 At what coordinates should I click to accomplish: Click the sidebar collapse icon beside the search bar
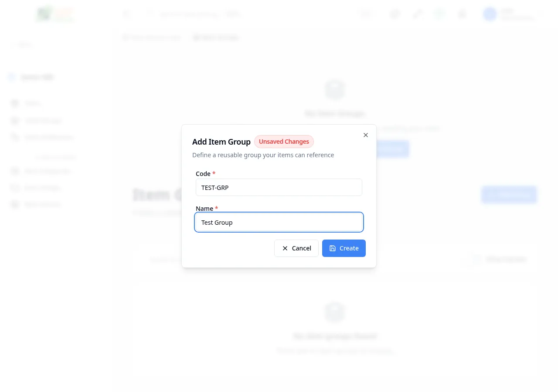(126, 14)
